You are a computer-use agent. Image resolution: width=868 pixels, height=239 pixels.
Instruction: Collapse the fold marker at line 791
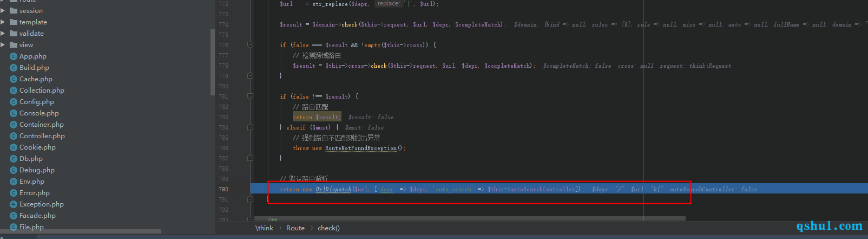[250, 199]
